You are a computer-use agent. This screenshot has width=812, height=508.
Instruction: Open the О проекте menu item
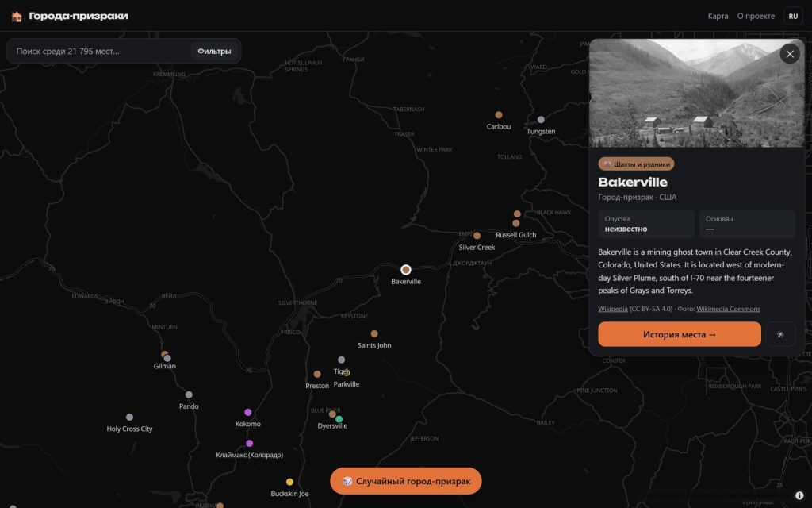pyautogui.click(x=756, y=16)
